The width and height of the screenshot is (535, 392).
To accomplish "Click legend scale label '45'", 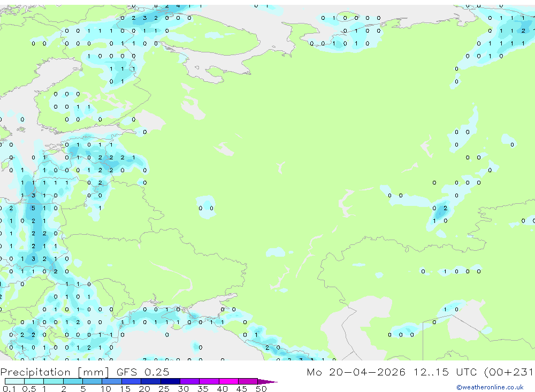I will click(242, 389).
